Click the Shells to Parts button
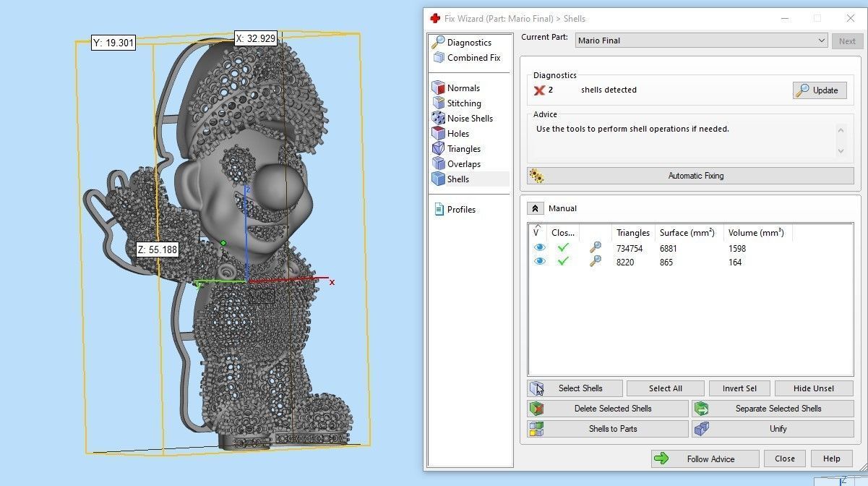 click(608, 429)
